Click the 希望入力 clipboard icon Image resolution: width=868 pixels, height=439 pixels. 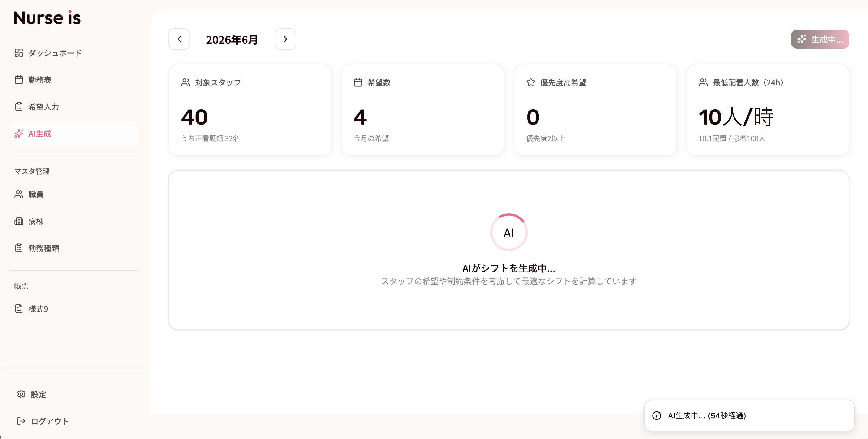19,106
